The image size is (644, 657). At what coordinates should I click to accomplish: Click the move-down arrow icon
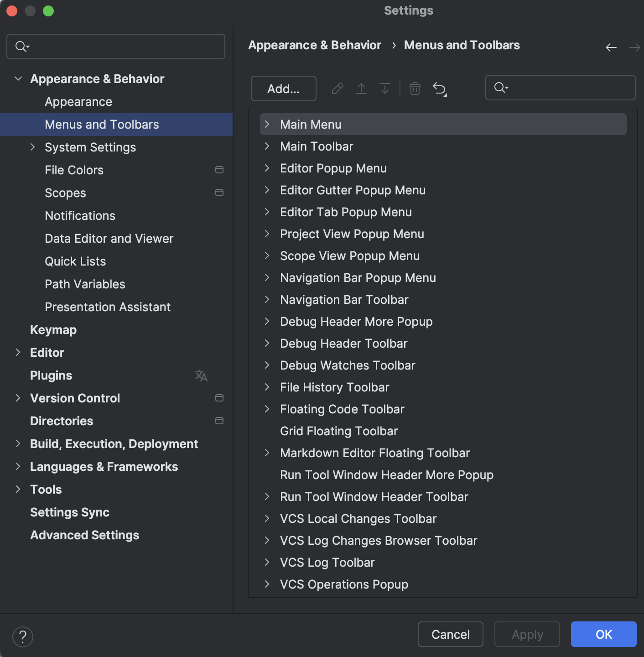[384, 89]
